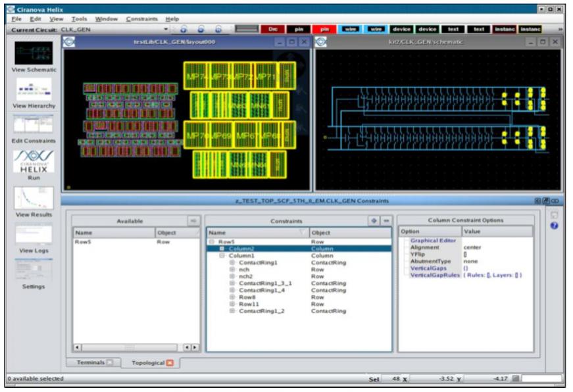
Task: Select Row5 in the Available list
Action: point(136,242)
